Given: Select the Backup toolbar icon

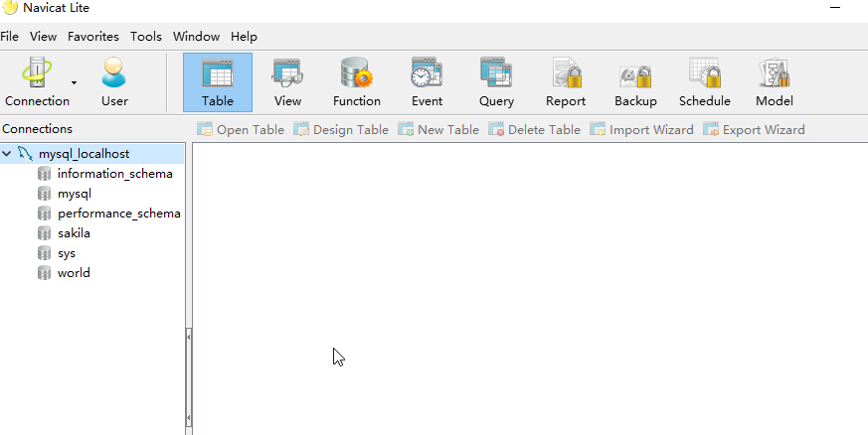Looking at the screenshot, I should [635, 81].
